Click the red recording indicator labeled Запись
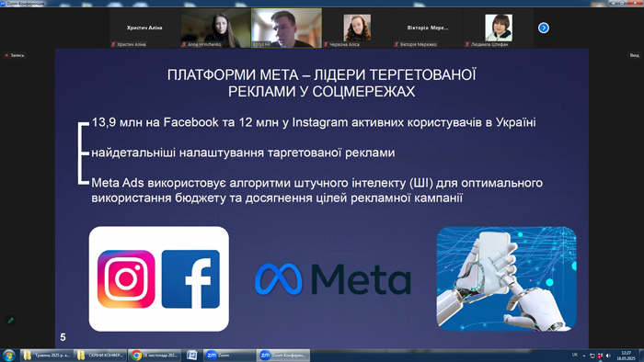This screenshot has height=362, width=644. pyautogui.click(x=15, y=55)
